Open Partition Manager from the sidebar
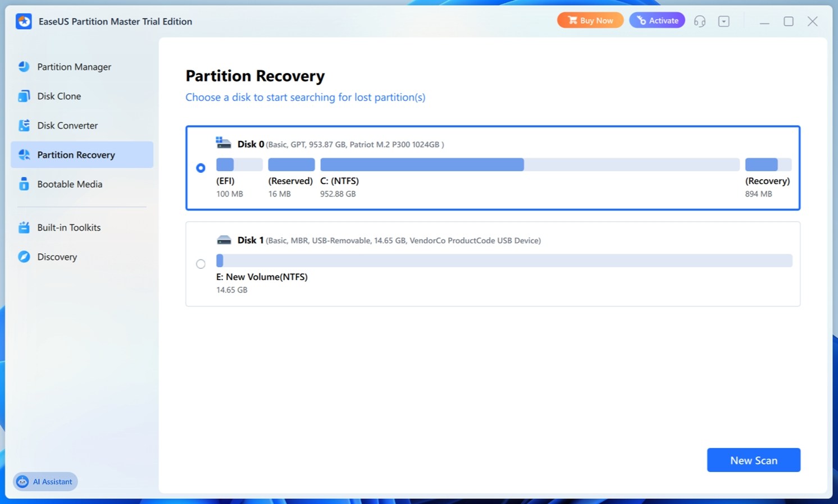The height and width of the screenshot is (504, 838). [74, 67]
